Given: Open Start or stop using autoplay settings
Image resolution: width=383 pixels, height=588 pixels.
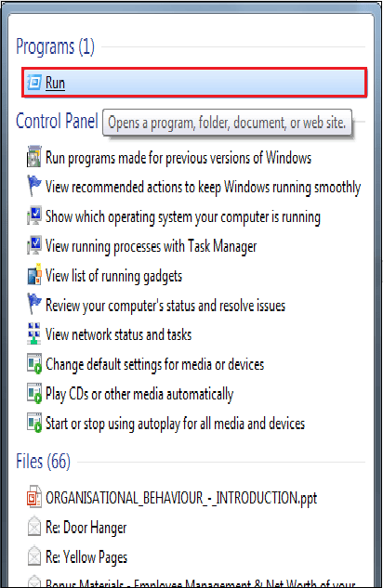Looking at the screenshot, I should [175, 424].
